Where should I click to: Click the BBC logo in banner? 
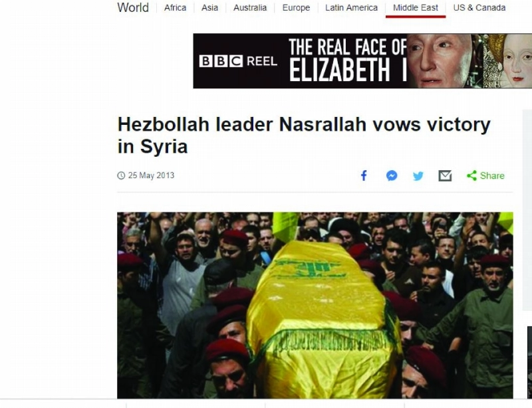pos(221,61)
